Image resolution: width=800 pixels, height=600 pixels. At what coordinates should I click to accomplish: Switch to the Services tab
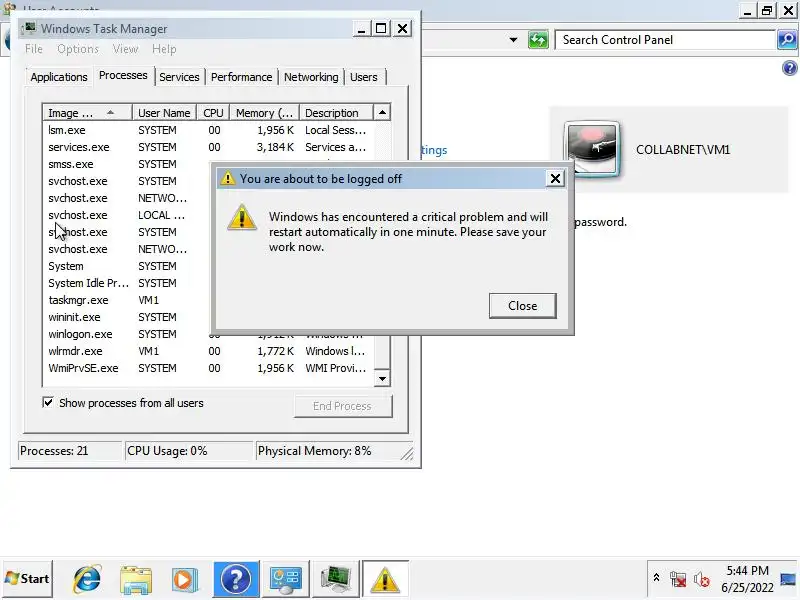(x=179, y=77)
